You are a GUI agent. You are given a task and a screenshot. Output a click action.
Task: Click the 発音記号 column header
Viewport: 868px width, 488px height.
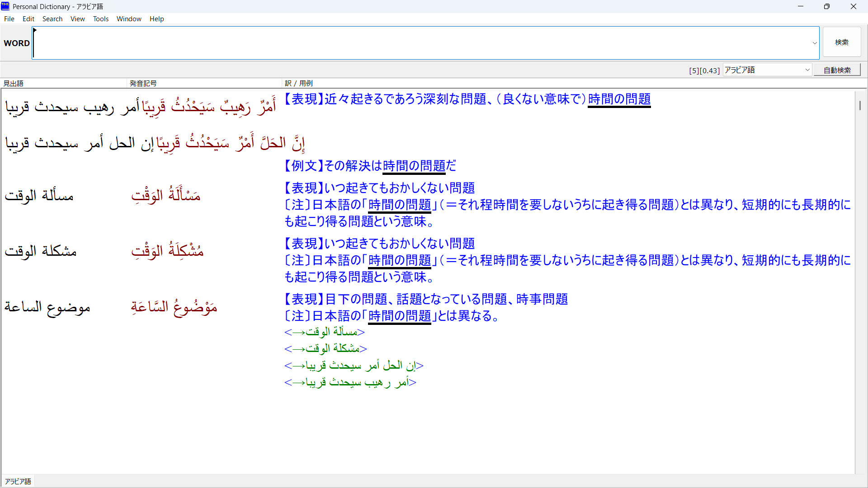click(x=143, y=83)
